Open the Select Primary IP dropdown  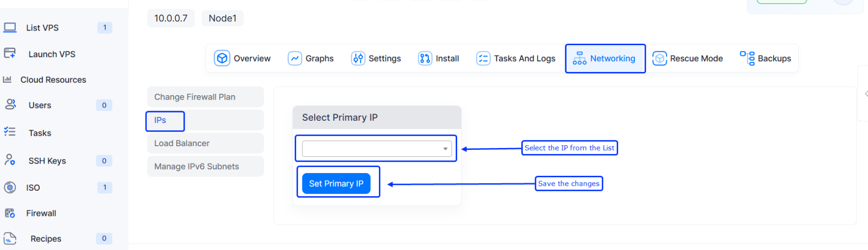point(377,148)
